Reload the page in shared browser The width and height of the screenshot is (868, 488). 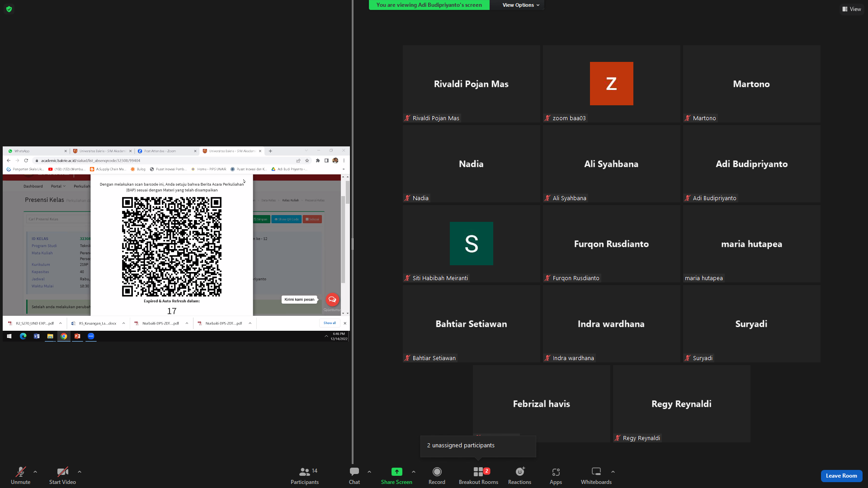pyautogui.click(x=26, y=160)
